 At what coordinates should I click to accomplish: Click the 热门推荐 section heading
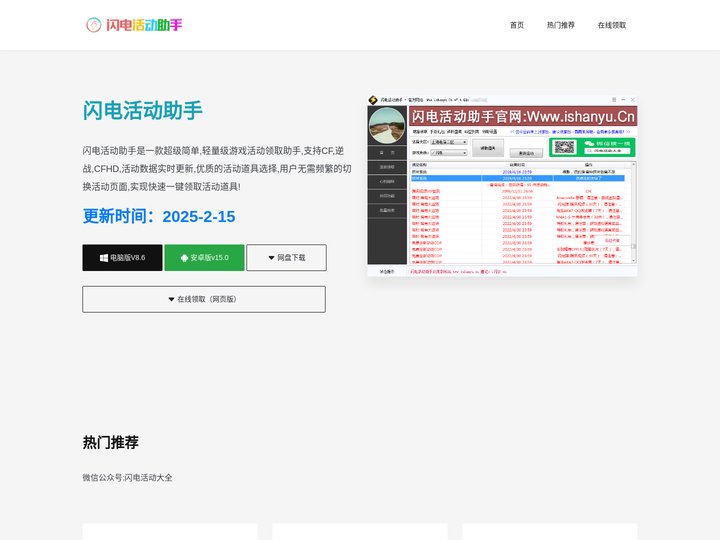(x=111, y=442)
